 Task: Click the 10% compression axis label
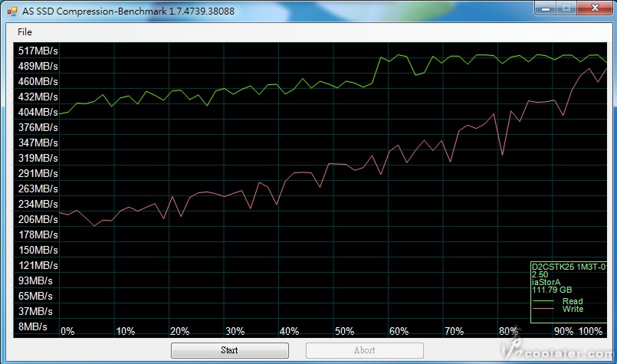126,331
